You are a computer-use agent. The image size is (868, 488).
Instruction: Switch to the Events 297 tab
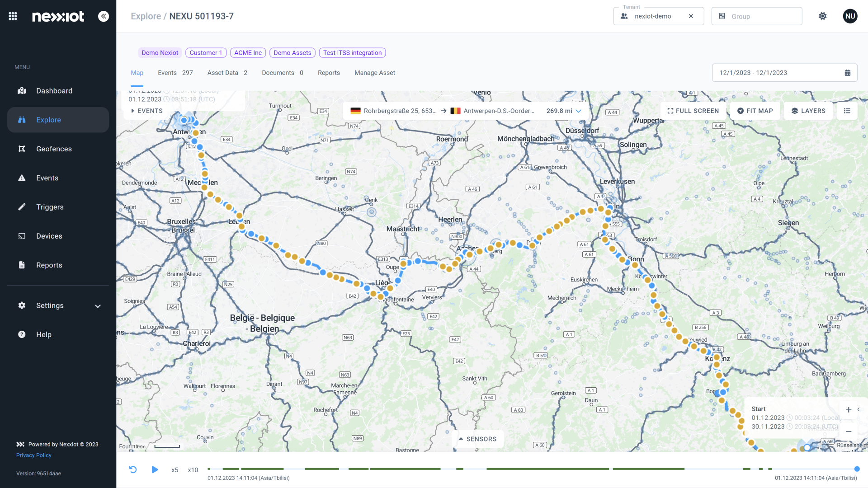click(175, 73)
